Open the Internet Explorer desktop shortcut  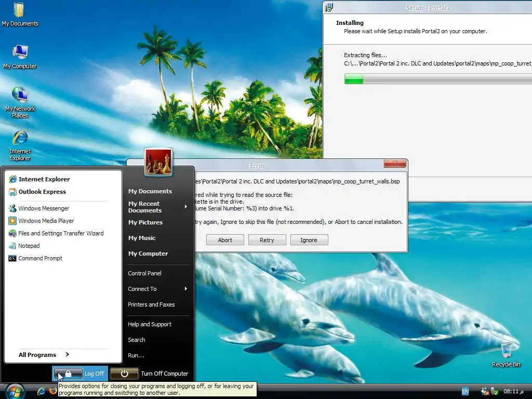(20, 145)
